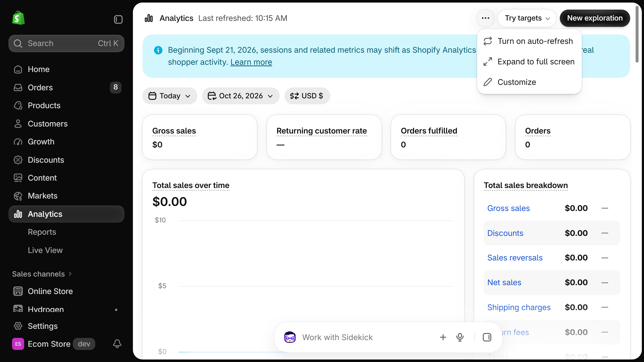Click the Products tag icon
644x362 pixels.
click(x=18, y=105)
